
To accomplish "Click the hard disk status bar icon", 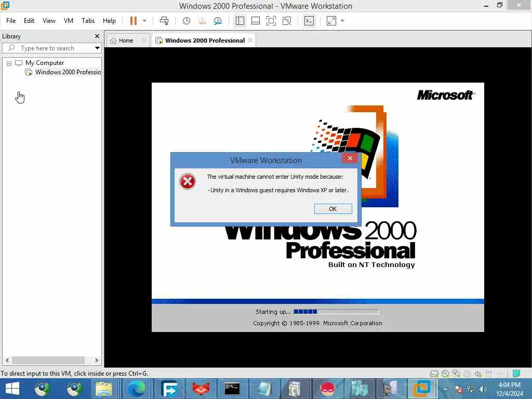I will coord(434,374).
